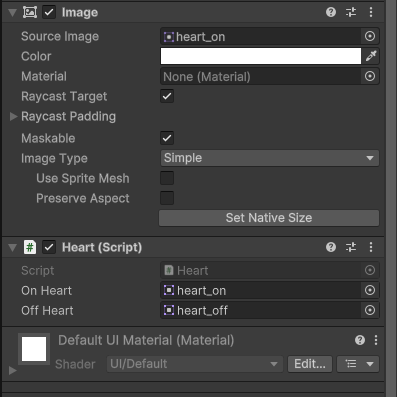The width and height of the screenshot is (397, 397).
Task: Enable Preserve Aspect
Action: click(x=167, y=198)
